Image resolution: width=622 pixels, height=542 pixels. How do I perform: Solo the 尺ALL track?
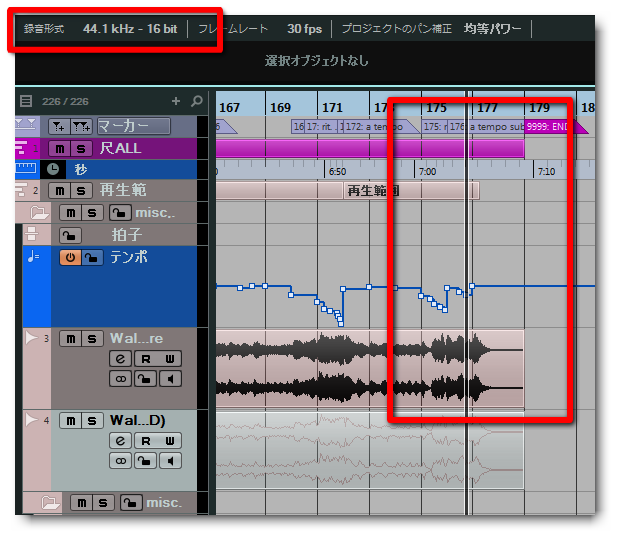81,148
